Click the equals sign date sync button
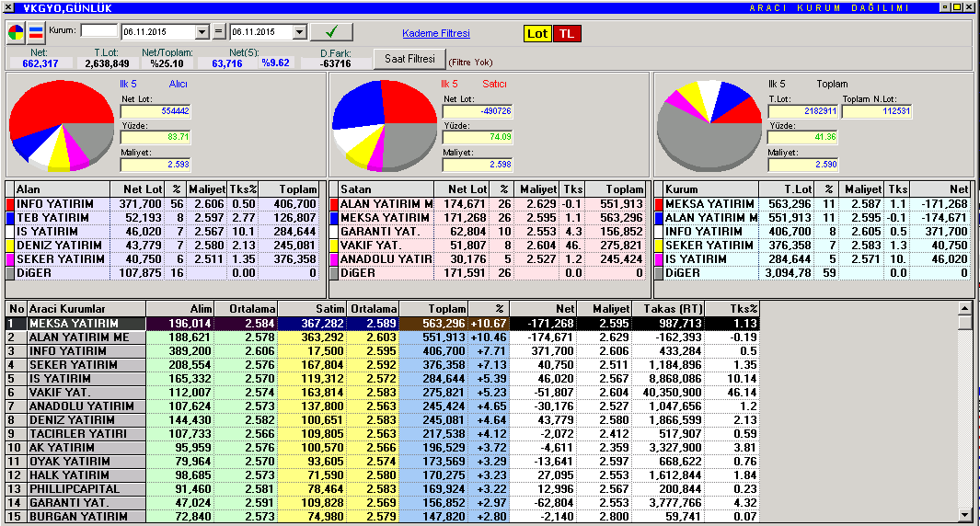The image size is (980, 526). 218,31
